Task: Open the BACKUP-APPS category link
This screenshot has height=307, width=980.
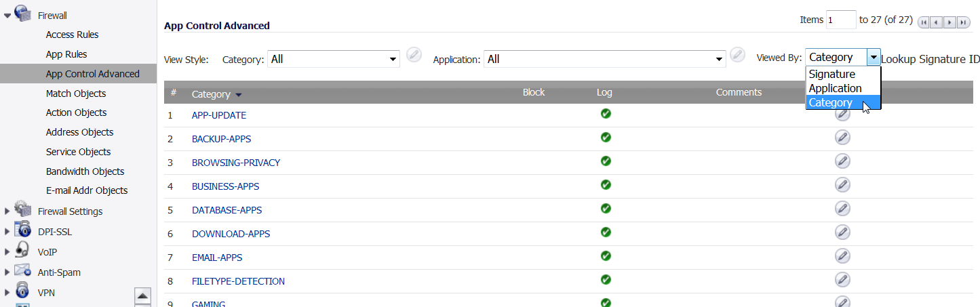Action: pos(221,139)
